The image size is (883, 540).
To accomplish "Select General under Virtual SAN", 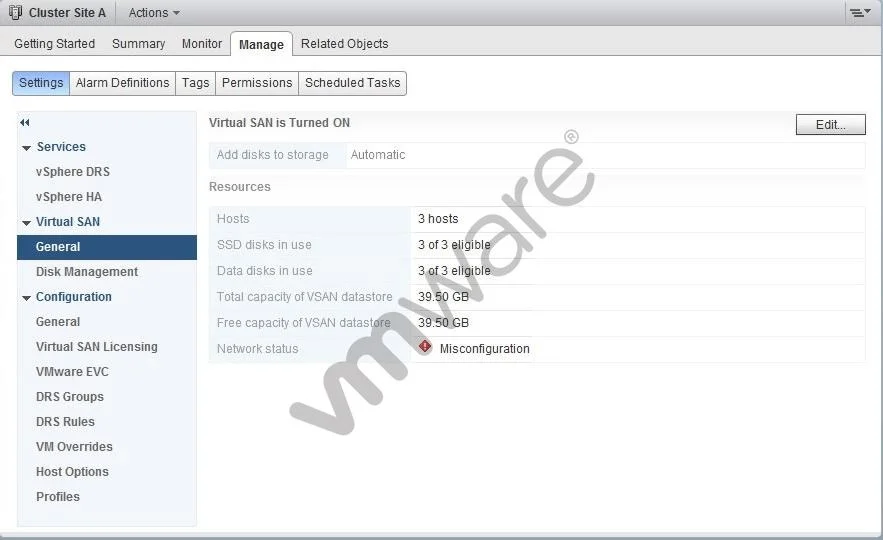I will (107, 247).
